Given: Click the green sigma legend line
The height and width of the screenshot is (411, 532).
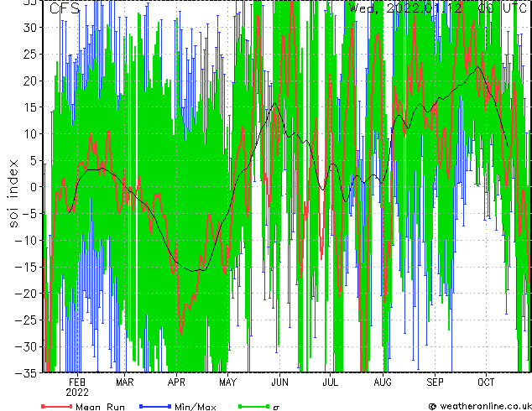Looking at the screenshot, I should (x=252, y=406).
